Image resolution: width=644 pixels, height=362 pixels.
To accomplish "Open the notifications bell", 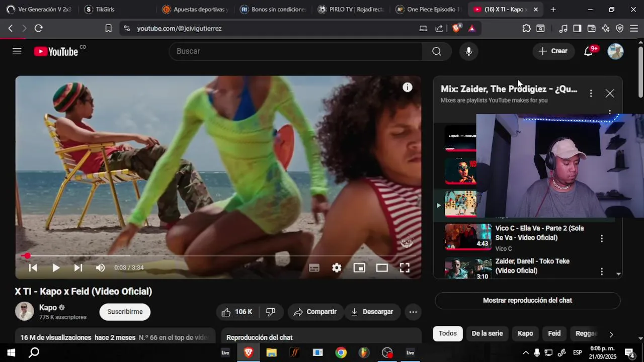I will pos(588,51).
